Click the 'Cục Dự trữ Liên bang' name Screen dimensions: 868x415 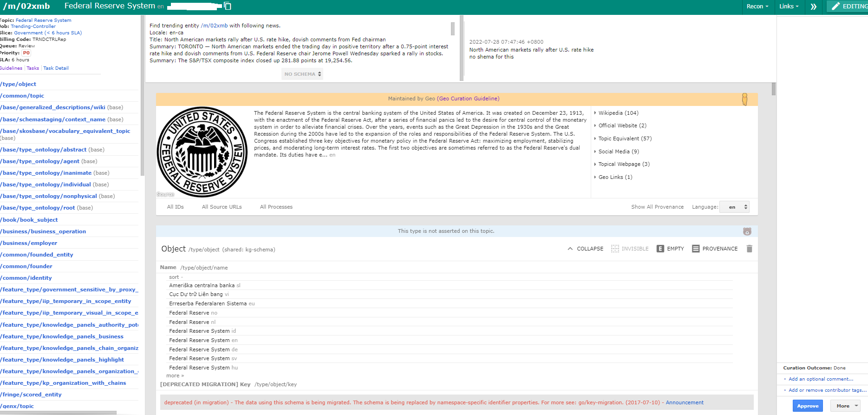196,294
